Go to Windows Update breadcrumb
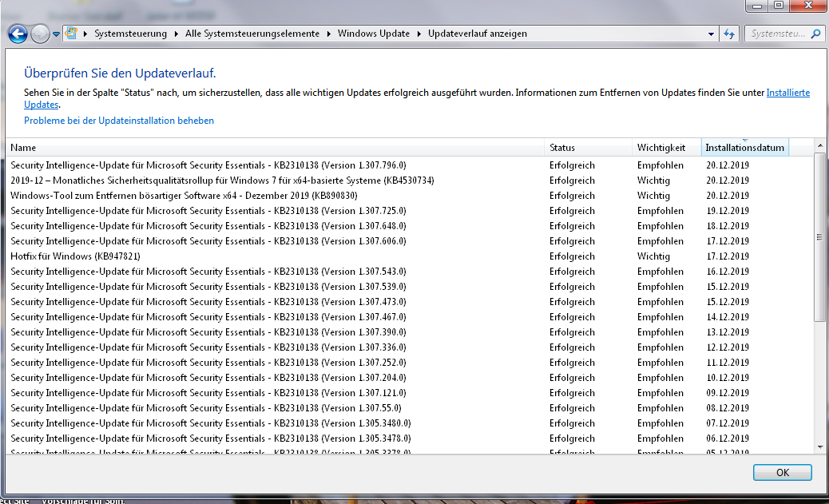This screenshot has width=829, height=504. [373, 34]
